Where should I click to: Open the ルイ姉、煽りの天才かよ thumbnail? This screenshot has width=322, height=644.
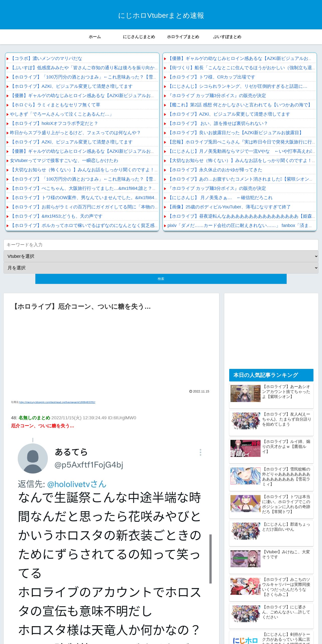pyautogui.click(x=246, y=448)
